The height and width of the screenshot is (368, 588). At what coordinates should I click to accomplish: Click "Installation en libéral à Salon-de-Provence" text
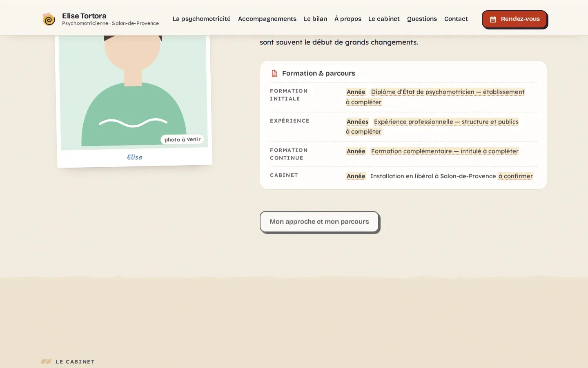click(x=433, y=176)
